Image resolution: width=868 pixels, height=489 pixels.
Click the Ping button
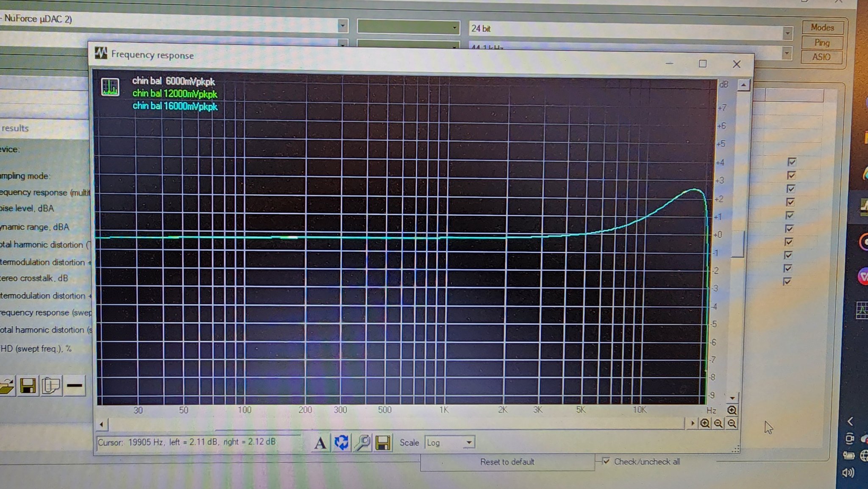coord(821,42)
